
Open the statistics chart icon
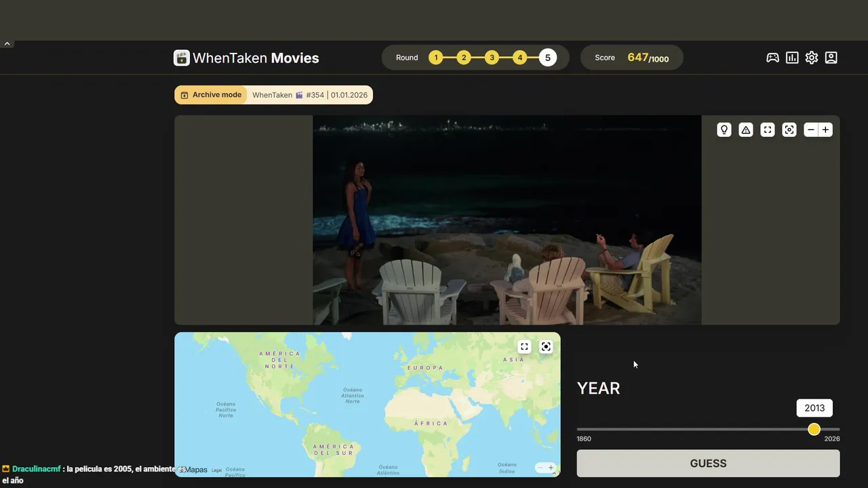click(792, 58)
